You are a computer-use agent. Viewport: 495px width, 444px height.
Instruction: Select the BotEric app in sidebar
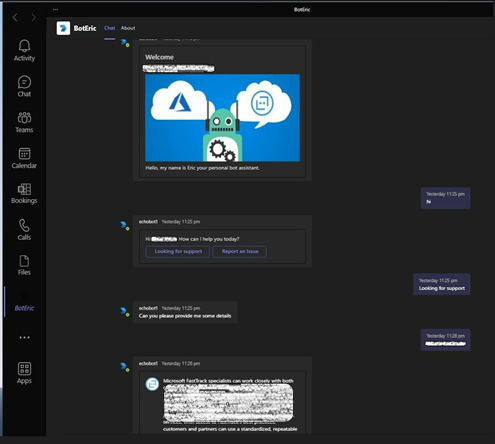[24, 302]
